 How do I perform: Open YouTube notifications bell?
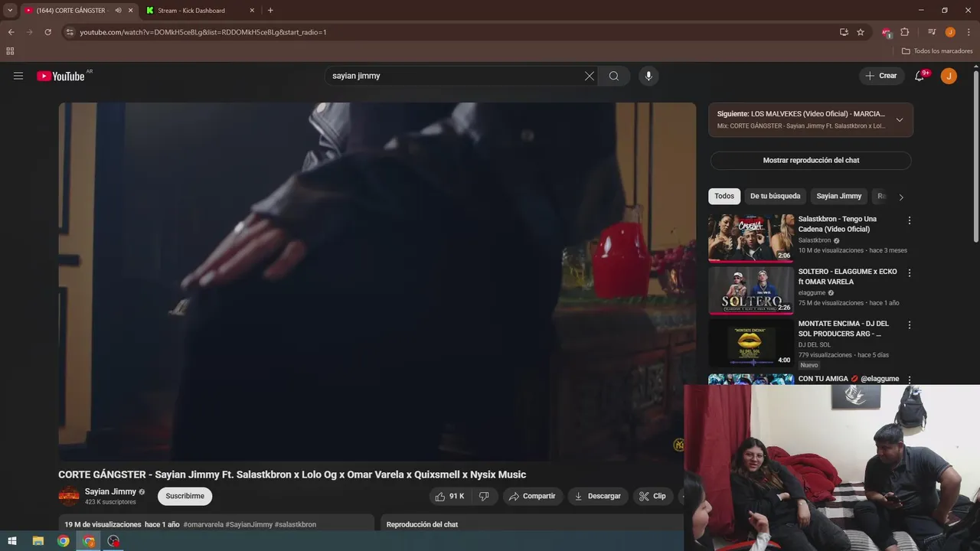click(x=920, y=76)
